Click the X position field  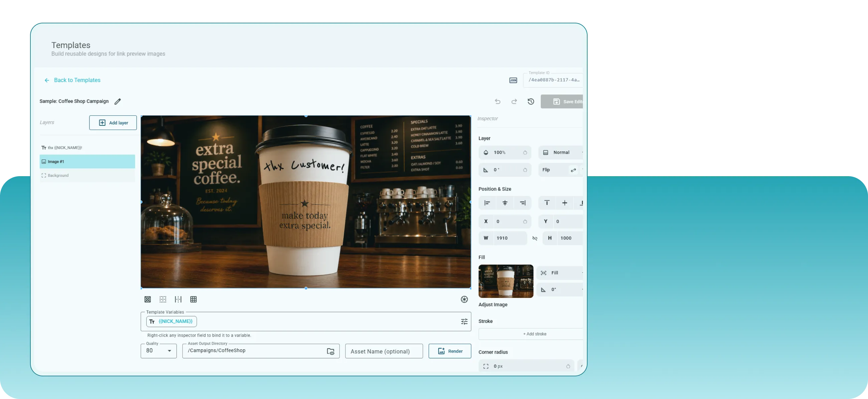505,222
